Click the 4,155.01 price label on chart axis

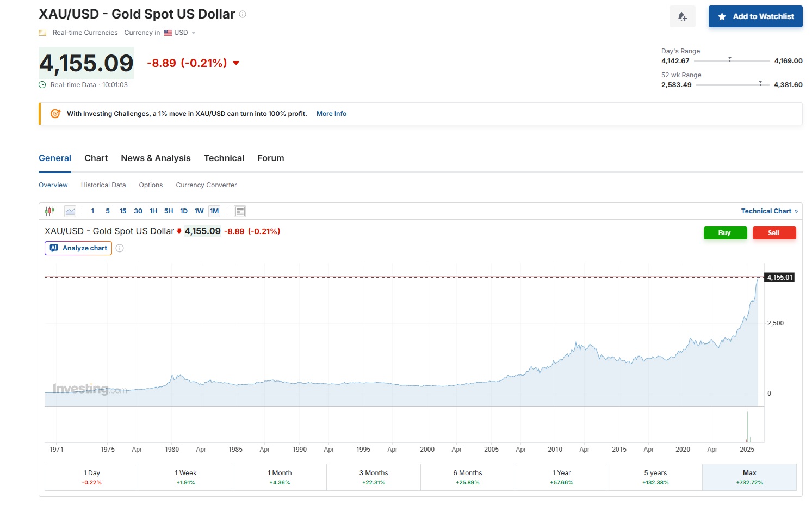[x=779, y=278]
